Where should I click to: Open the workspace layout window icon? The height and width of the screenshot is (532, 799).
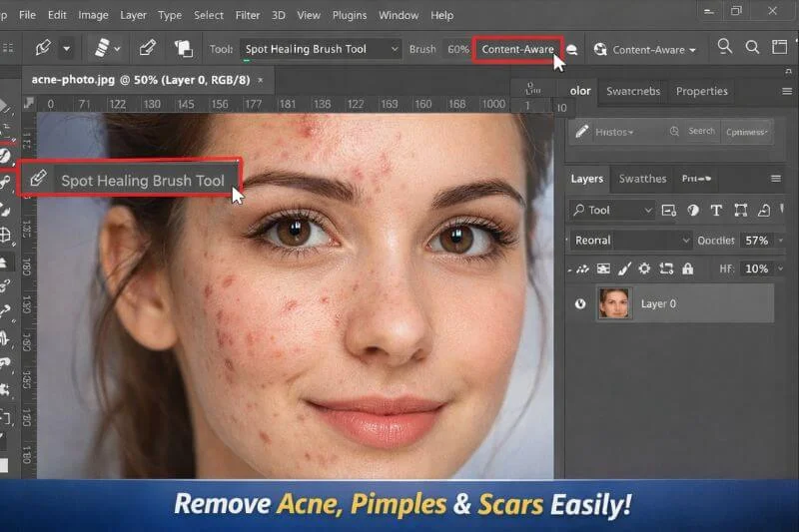point(779,47)
